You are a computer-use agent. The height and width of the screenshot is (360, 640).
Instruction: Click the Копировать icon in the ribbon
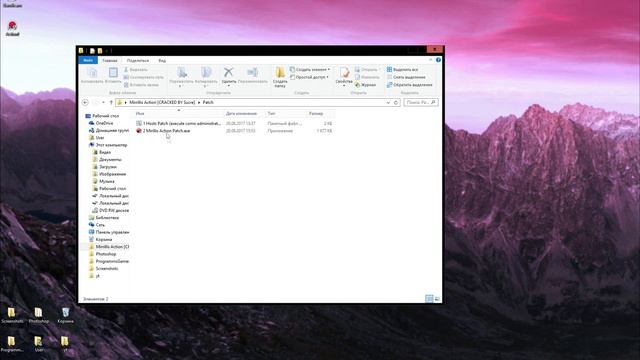92,73
